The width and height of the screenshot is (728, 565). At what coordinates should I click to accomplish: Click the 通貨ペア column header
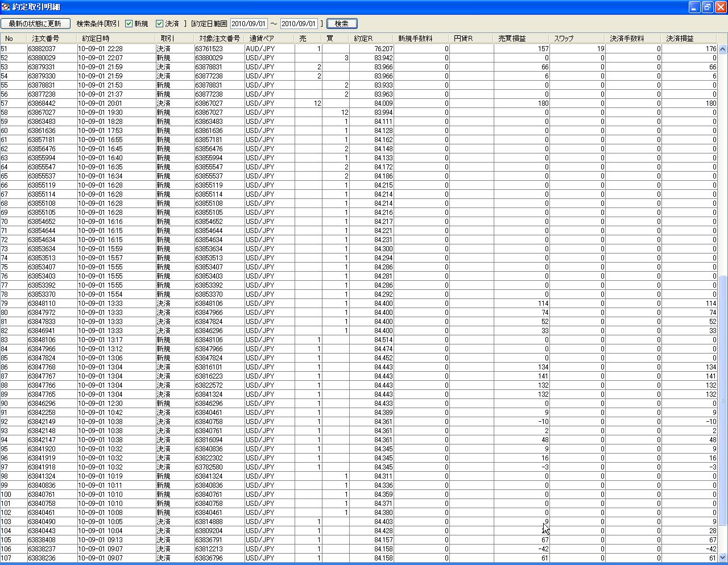269,39
